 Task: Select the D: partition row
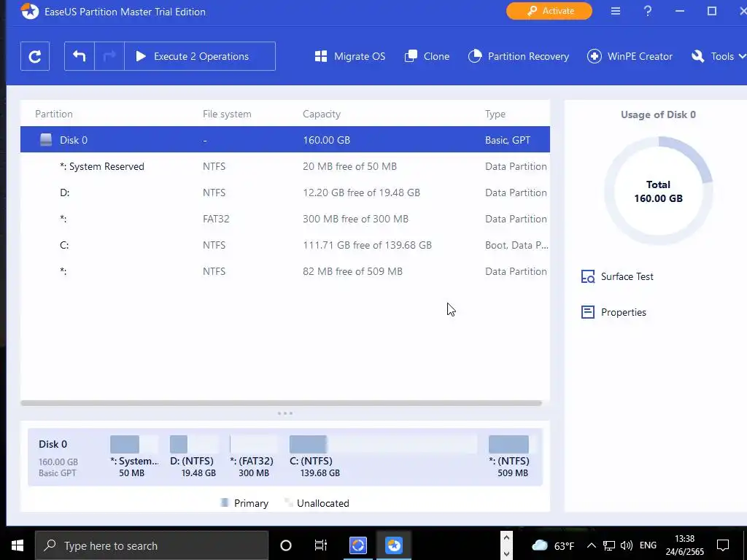click(285, 192)
